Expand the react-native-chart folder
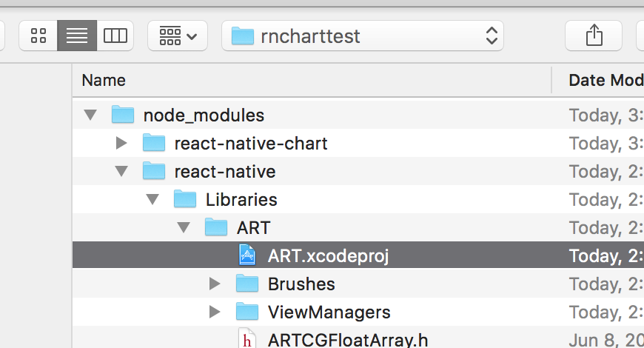The image size is (644, 348). tap(121, 144)
